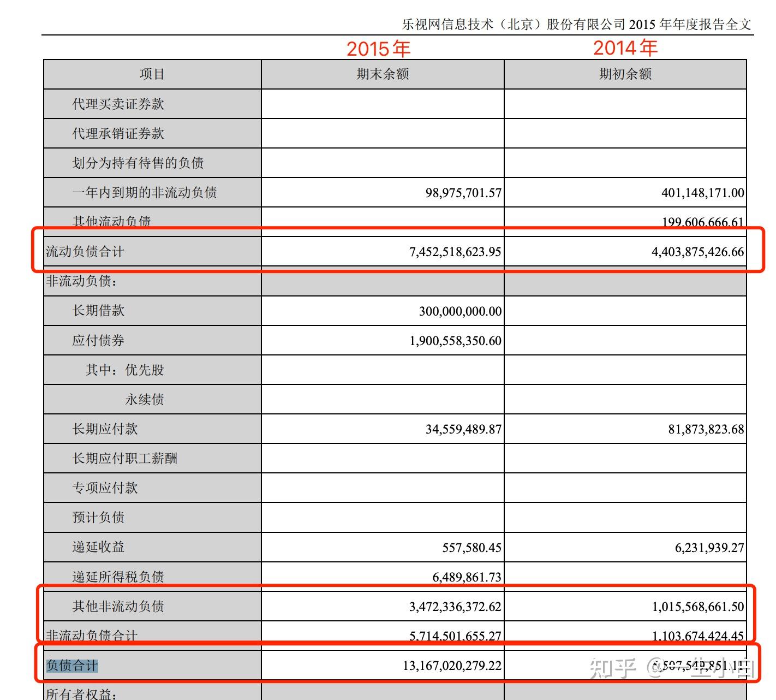The width and height of the screenshot is (776, 700).
Task: Click the value 4,403,875,426.66
Action: [698, 252]
